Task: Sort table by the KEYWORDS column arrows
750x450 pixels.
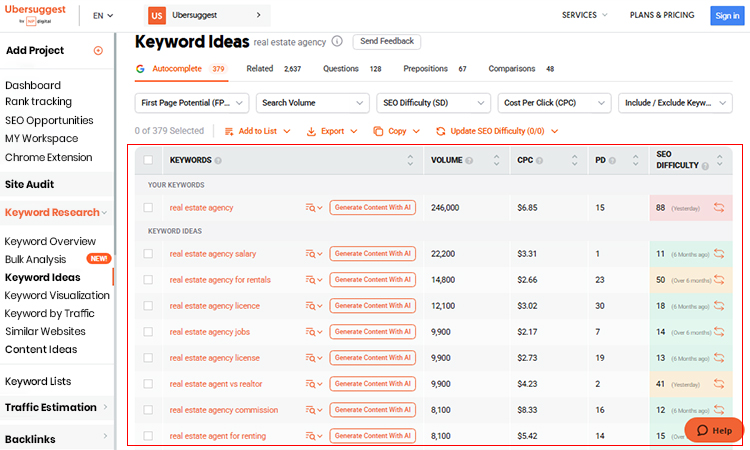Action: [x=410, y=160]
